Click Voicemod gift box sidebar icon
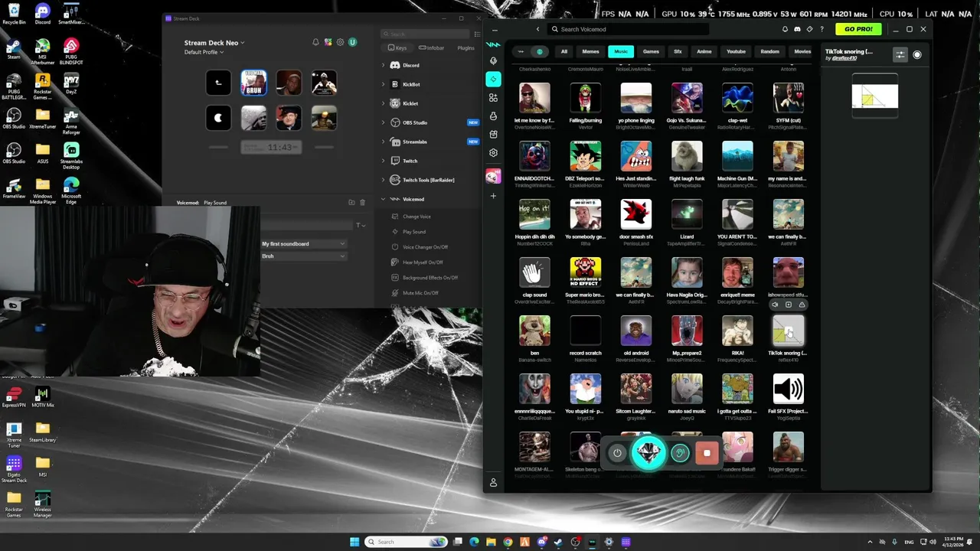Image resolution: width=980 pixels, height=551 pixels. (493, 134)
